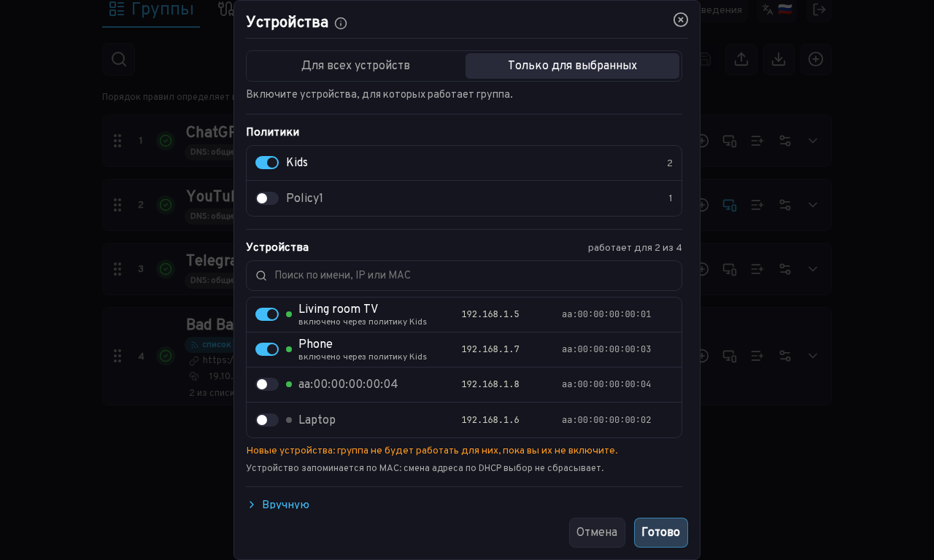Viewport: 934px width, 560px height.
Task: Click the magnifier icon on the background Группы page
Action: click(x=118, y=59)
